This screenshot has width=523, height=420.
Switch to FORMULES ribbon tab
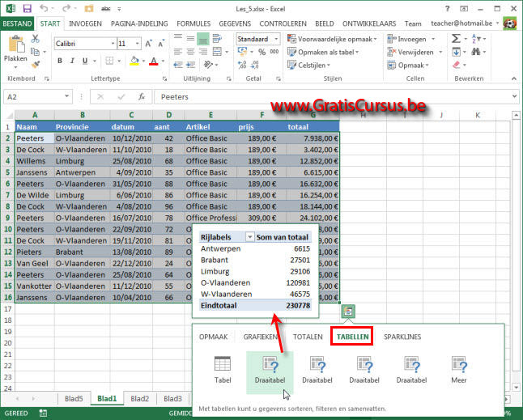[193, 23]
